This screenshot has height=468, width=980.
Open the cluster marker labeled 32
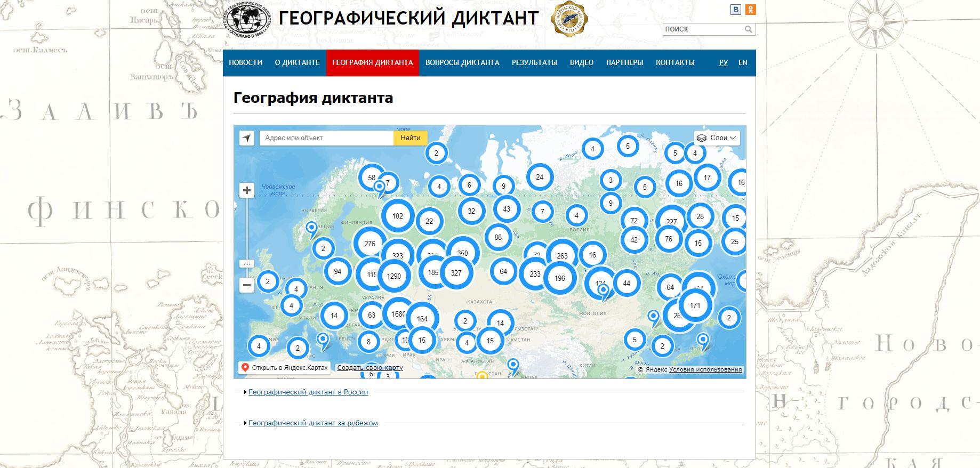click(471, 211)
